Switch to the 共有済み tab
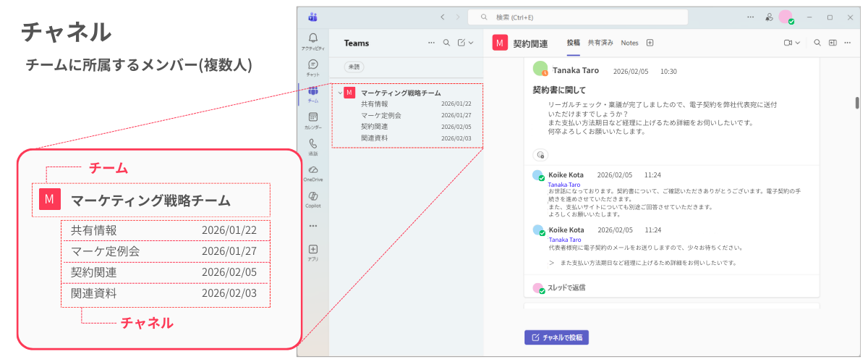Screen dimensions: 868x362 click(x=600, y=43)
